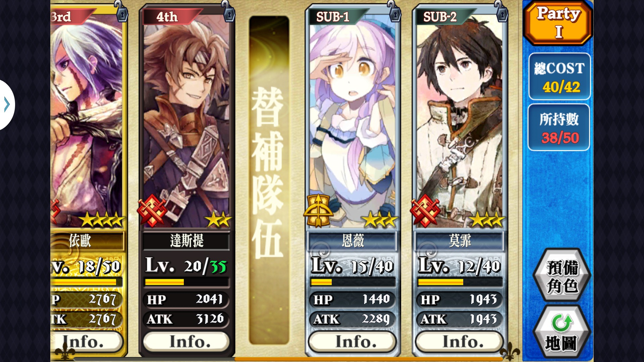Screen dimensions: 644x362
Task: Open Info for 依歐
Action: click(x=87, y=342)
